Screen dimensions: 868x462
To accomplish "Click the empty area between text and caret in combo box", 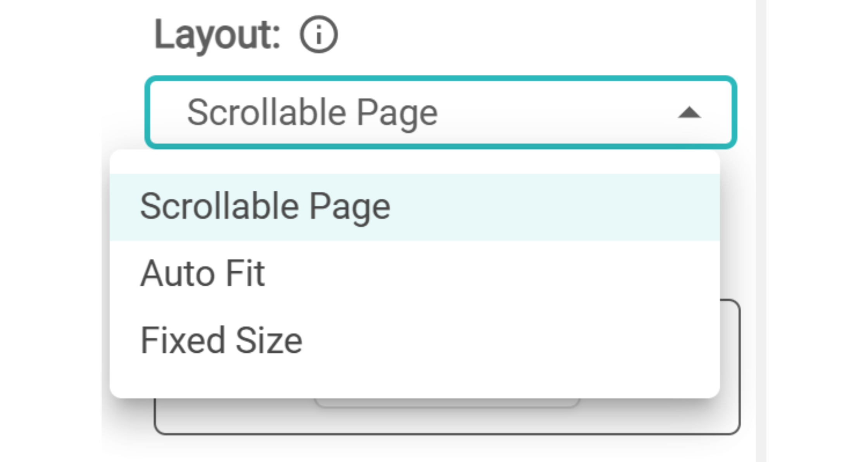I will click(562, 112).
